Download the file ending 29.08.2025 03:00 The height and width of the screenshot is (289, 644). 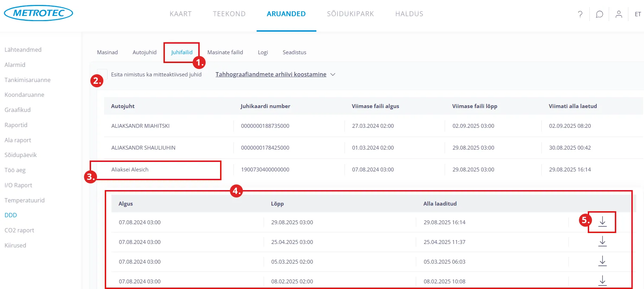(602, 222)
